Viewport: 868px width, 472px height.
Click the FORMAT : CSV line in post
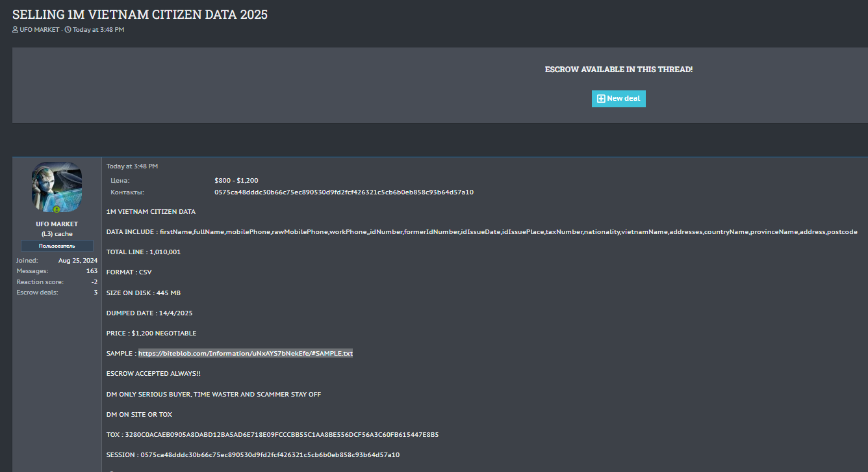(x=129, y=272)
